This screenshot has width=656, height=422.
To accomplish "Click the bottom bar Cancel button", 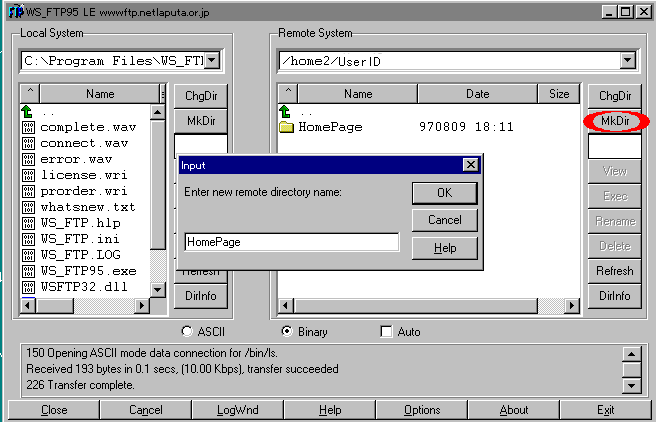I will [x=146, y=410].
